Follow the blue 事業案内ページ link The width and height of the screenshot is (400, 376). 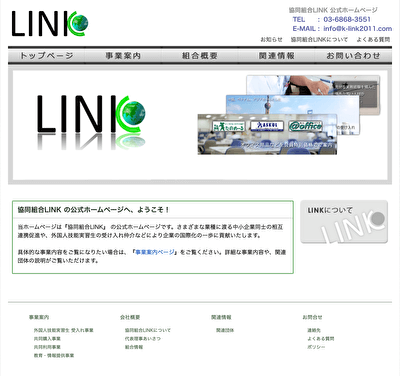[155, 252]
